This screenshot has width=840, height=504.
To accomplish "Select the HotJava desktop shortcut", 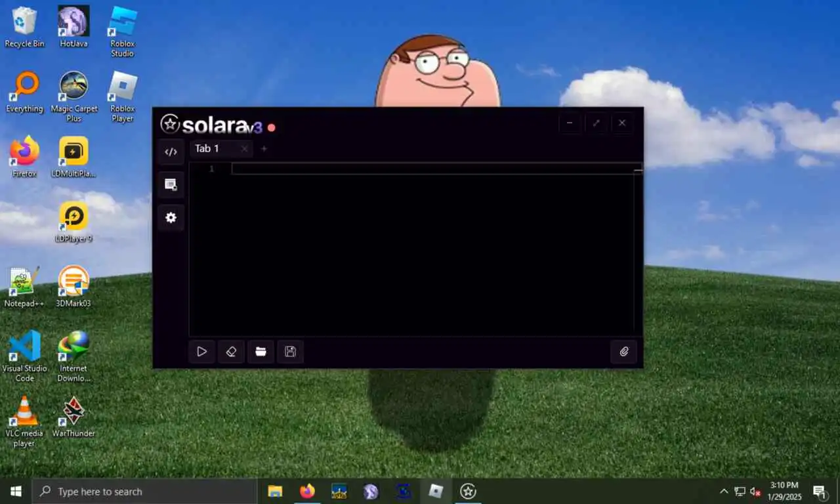I will (73, 28).
